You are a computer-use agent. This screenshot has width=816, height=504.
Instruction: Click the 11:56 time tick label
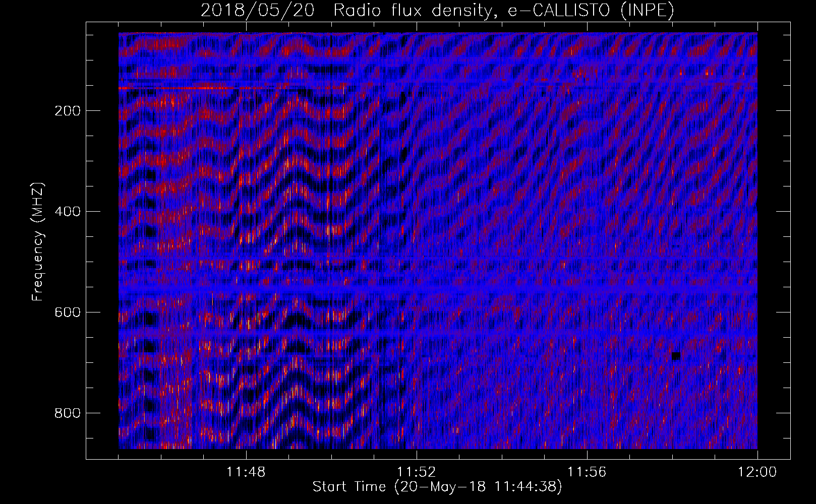coord(587,472)
